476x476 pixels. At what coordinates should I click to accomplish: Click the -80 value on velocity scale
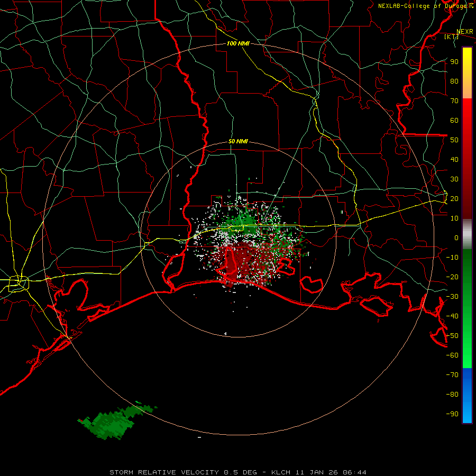point(452,395)
